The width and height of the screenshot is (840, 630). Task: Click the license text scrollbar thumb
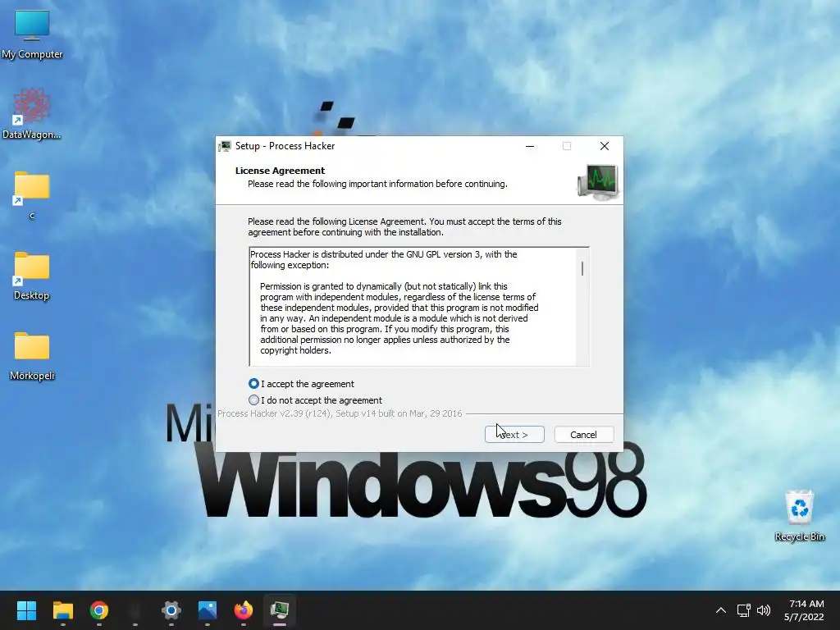582,268
